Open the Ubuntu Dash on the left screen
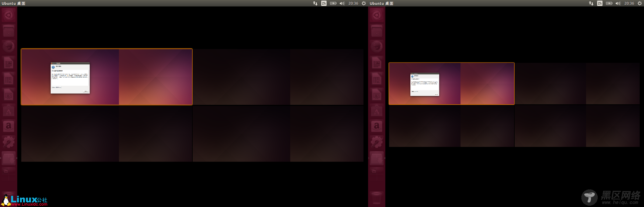Viewport: 644px width, 207px height. tap(9, 15)
